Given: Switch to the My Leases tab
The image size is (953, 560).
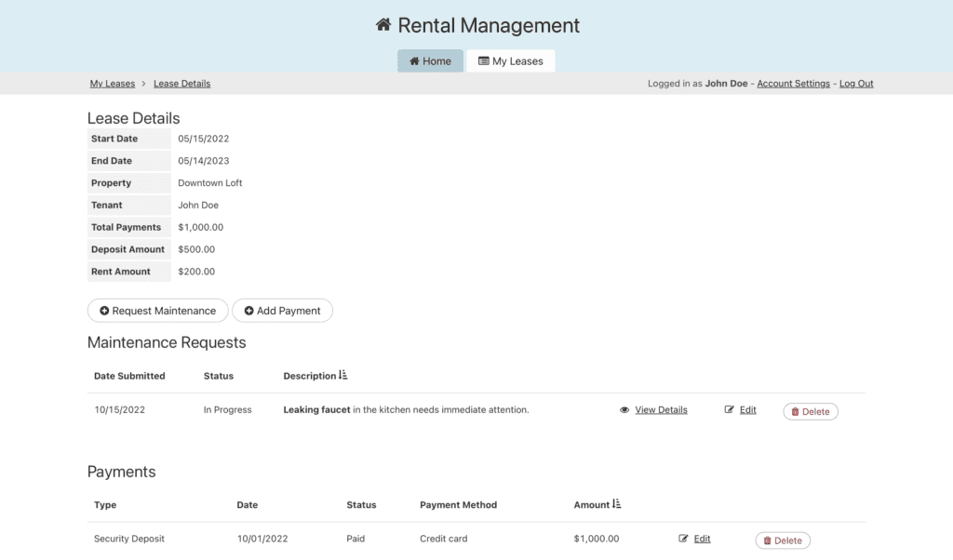Looking at the screenshot, I should tap(510, 61).
